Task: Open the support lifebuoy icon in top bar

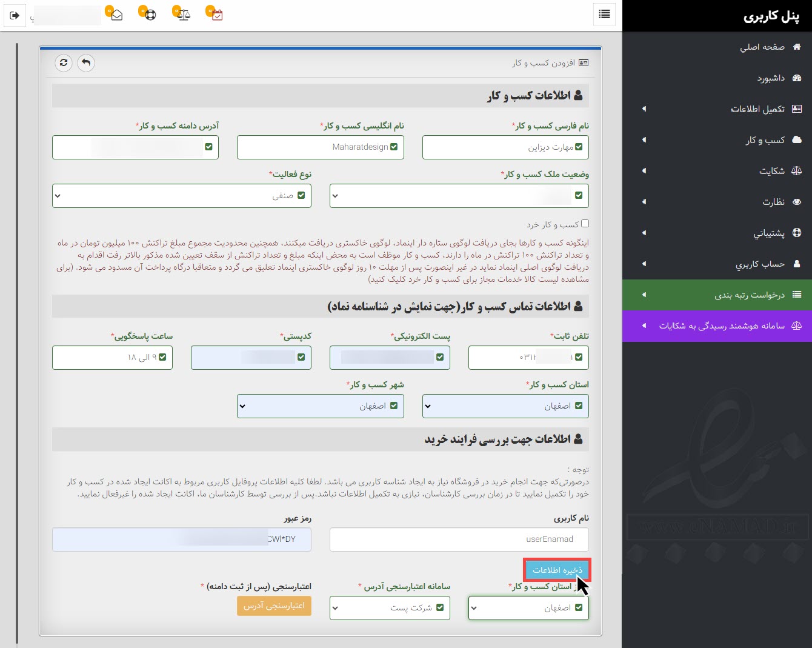Action: pos(150,15)
